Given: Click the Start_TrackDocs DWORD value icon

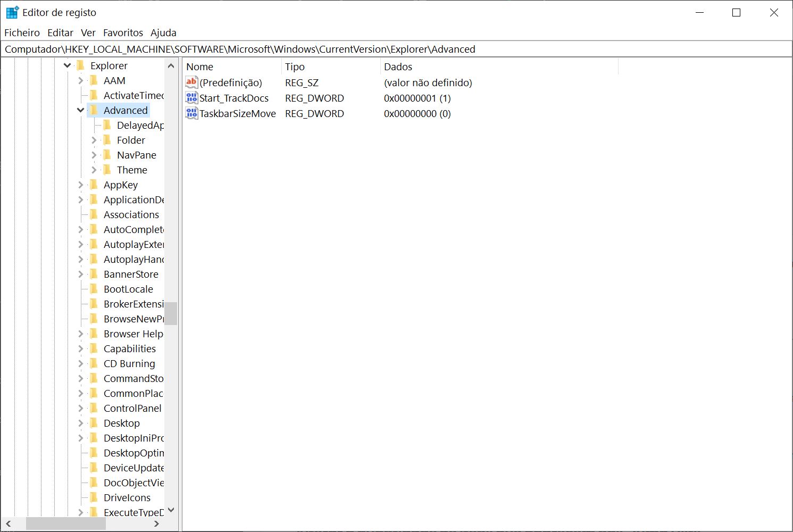Looking at the screenshot, I should [x=191, y=98].
